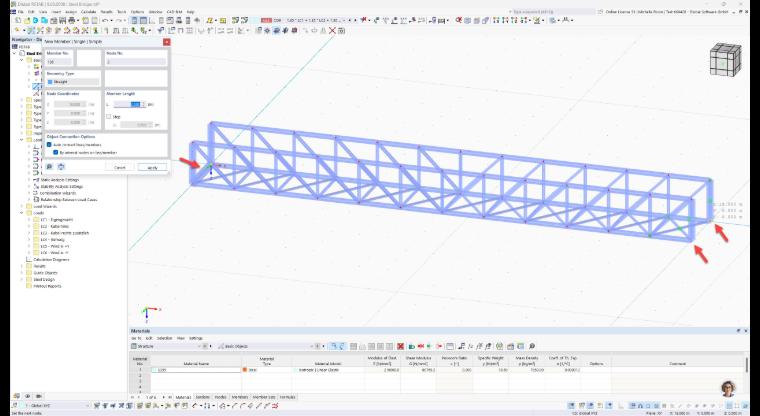
Task: Expand the Loads folder in Navigator
Action: coord(22,213)
